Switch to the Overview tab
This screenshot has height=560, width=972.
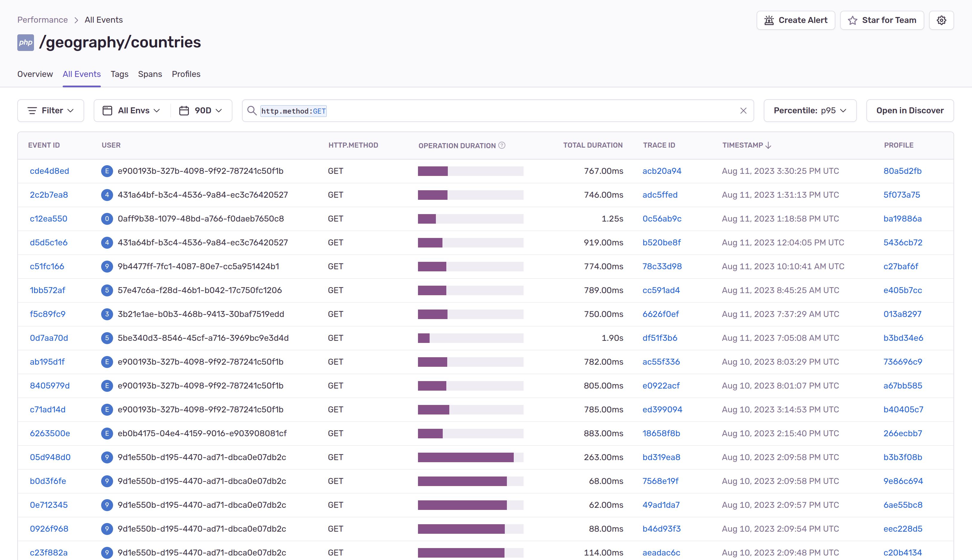click(35, 74)
